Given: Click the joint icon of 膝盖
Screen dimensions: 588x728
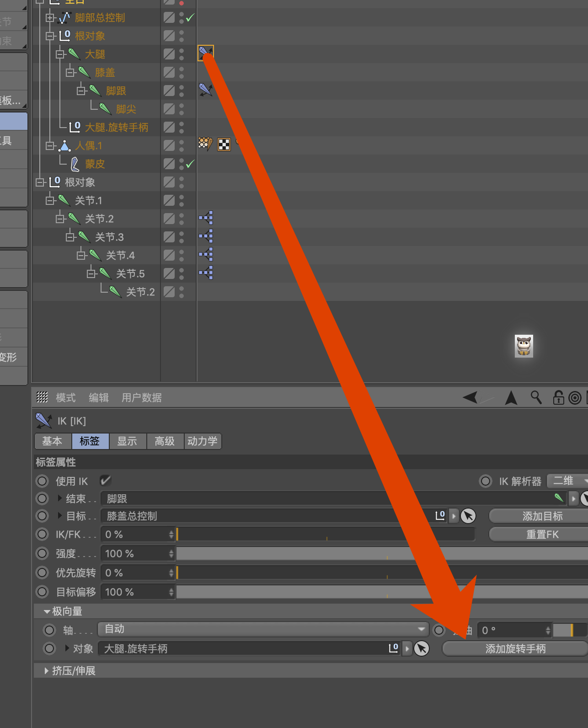Looking at the screenshot, I should coord(85,72).
